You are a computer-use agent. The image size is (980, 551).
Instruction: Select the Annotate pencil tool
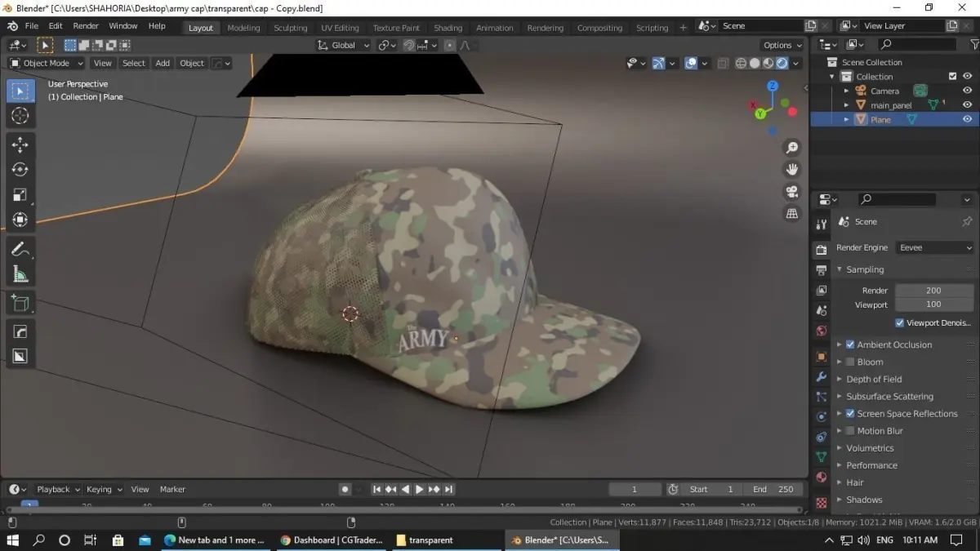[x=20, y=249]
